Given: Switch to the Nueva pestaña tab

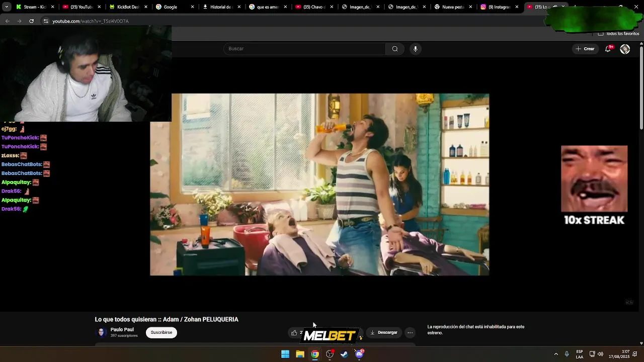Looking at the screenshot, I should 453,7.
